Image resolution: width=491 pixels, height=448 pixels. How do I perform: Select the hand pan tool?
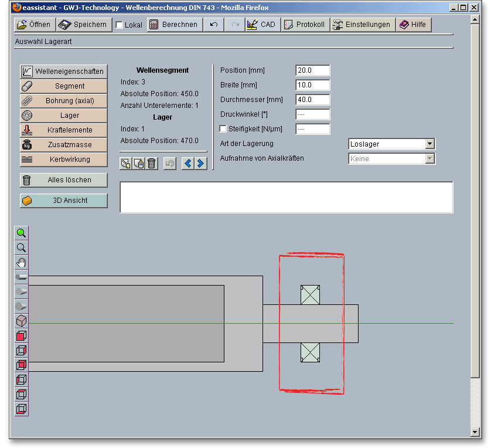[22, 262]
